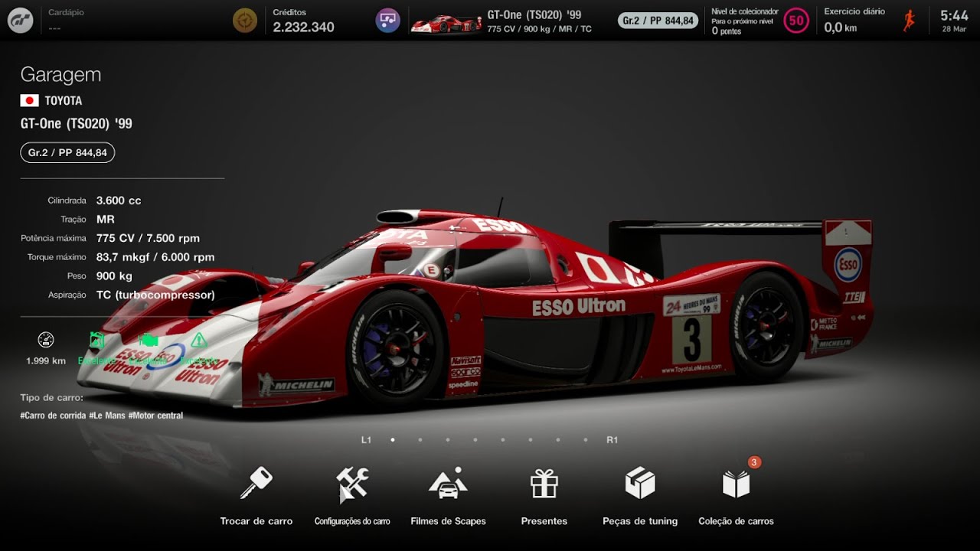Click the green engine condition icon
The width and height of the screenshot is (980, 551).
coord(149,340)
